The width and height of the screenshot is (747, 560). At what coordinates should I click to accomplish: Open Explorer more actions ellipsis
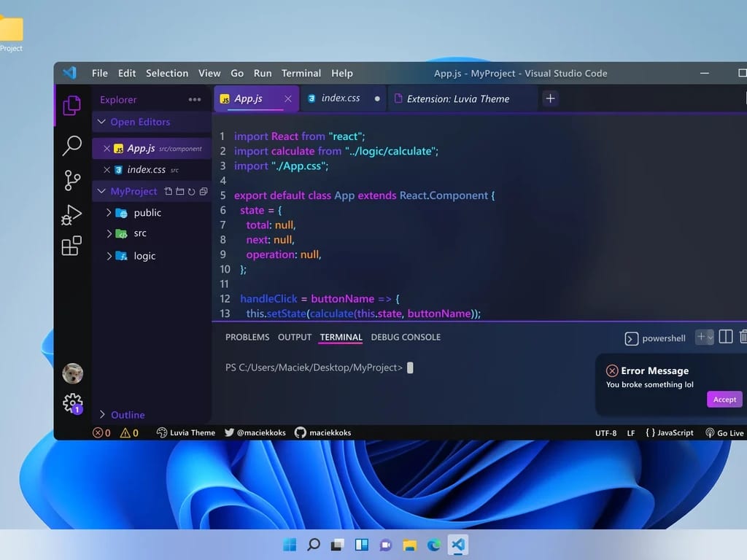(x=194, y=99)
